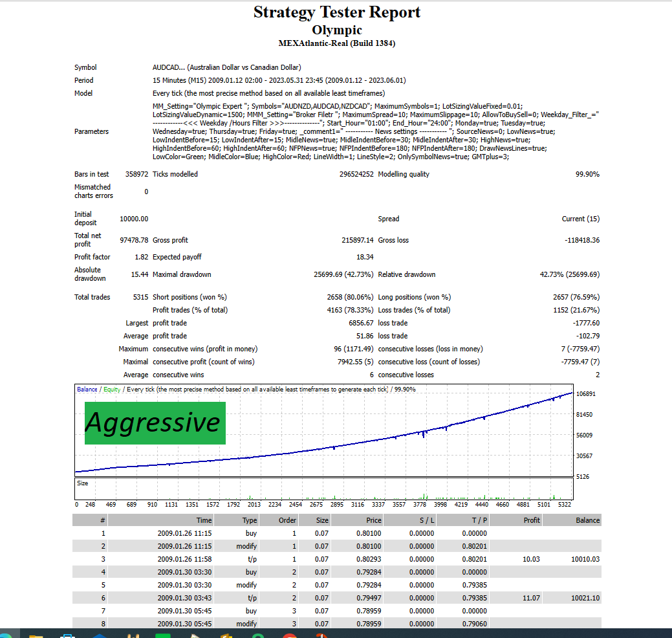The height and width of the screenshot is (638, 672).
Task: Click the 'Equity' legend label in the chart
Action: 112,390
